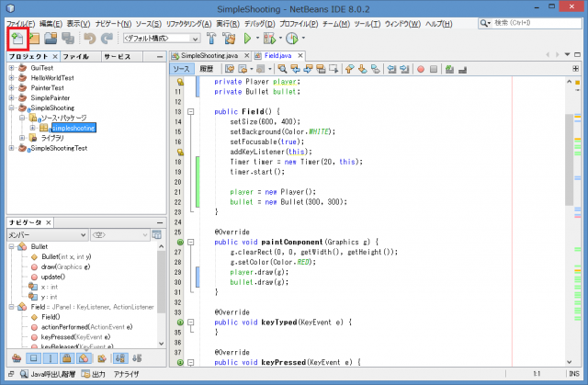Open the アナライザ window button
Viewport: 588px width, 385px height.
(127, 374)
